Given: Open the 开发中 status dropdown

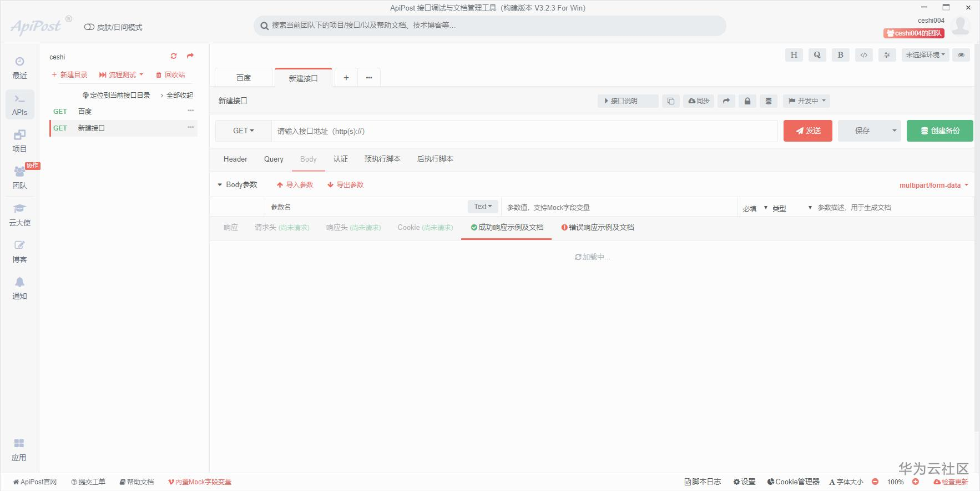Looking at the screenshot, I should tap(807, 101).
